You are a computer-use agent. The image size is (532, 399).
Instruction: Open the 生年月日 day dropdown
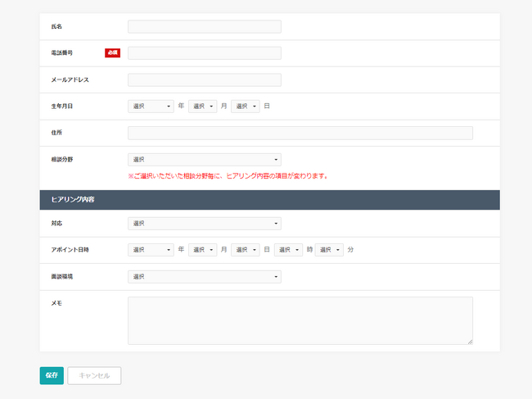click(246, 107)
